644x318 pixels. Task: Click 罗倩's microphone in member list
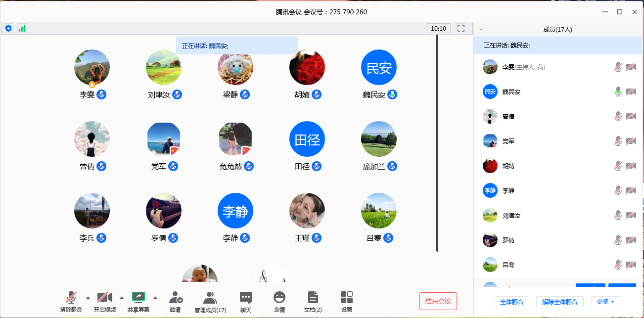[618, 240]
